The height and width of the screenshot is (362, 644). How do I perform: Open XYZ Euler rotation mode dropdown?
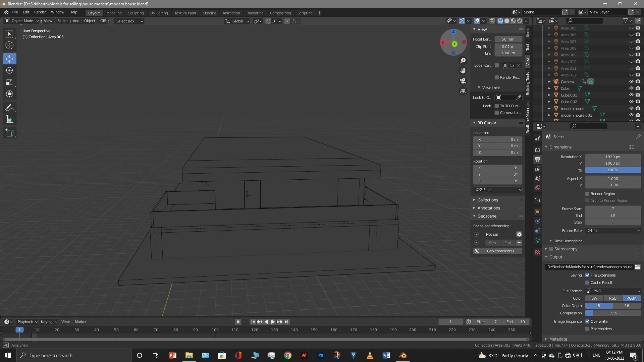498,190
